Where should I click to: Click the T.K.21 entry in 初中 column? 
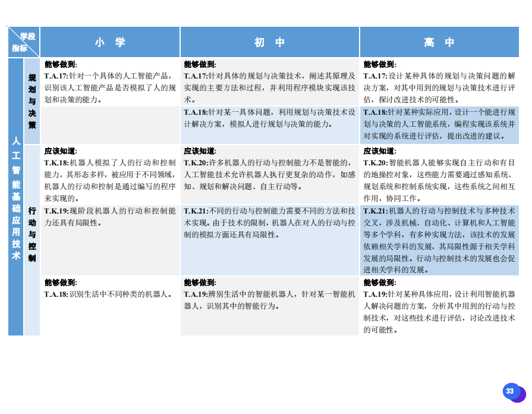(269, 222)
